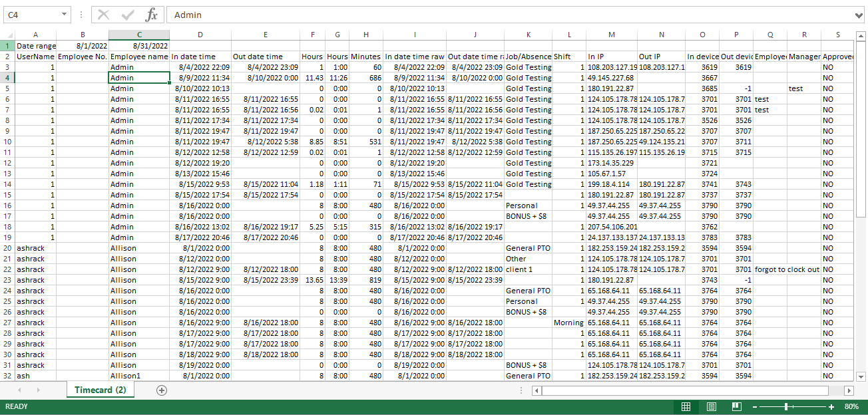Click the Select All corner triangle
This screenshot has width=868, height=415.
click(7, 35)
